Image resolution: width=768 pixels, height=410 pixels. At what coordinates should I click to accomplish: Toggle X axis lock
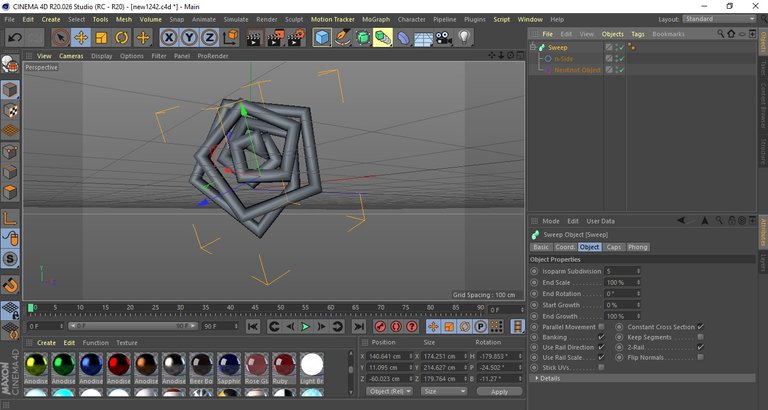point(169,38)
